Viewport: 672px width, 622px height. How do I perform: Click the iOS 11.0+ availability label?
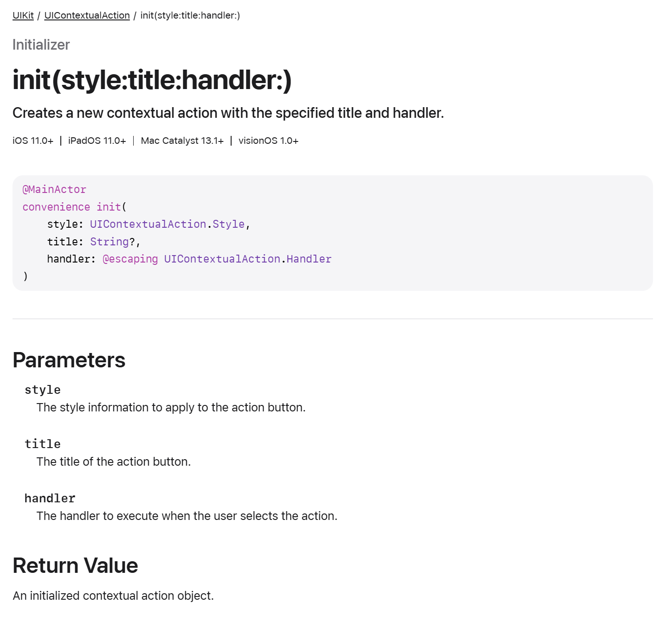(33, 141)
